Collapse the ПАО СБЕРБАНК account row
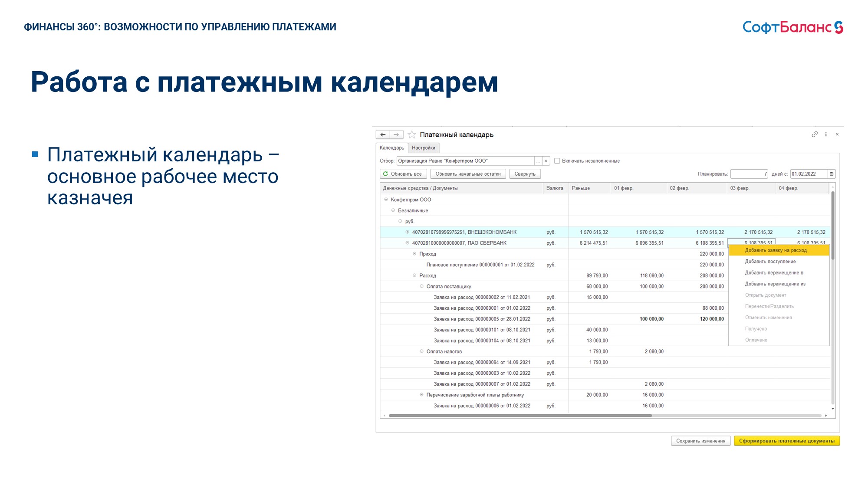 pyautogui.click(x=407, y=243)
